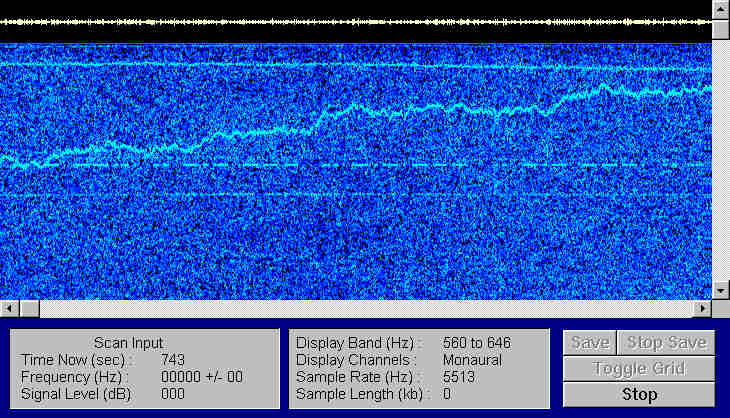Screen dimensions: 730x418
Task: Click the Sample Rate value 5513
Action: coord(459,377)
